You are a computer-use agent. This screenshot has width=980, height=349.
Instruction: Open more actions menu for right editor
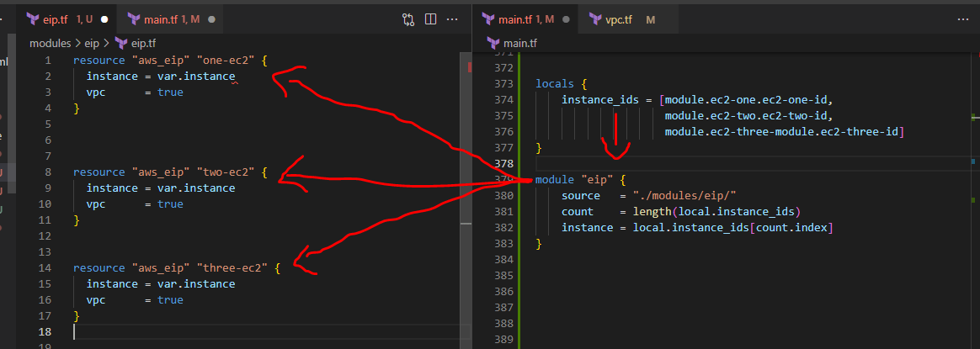pyautogui.click(x=963, y=19)
